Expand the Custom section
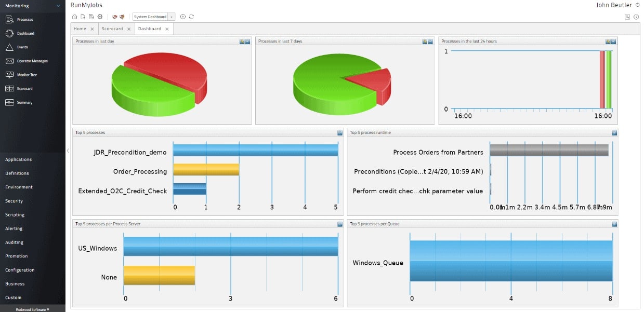 tap(14, 298)
